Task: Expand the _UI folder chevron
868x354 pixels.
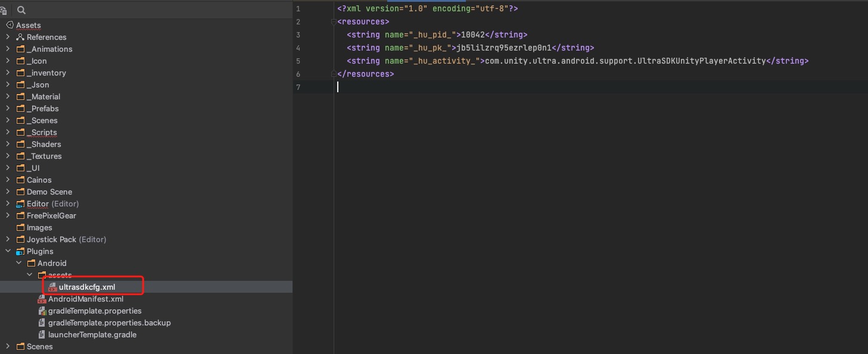Action: 8,168
